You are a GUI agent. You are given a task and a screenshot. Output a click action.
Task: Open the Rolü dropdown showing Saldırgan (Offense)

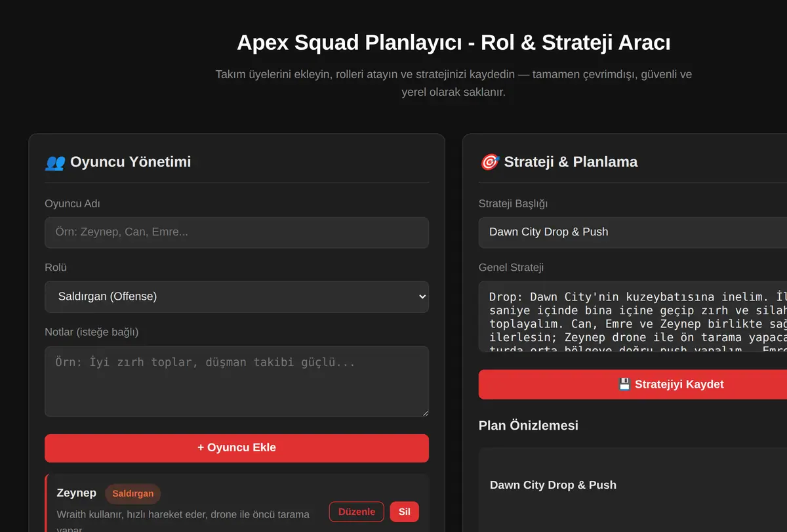pyautogui.click(x=237, y=297)
